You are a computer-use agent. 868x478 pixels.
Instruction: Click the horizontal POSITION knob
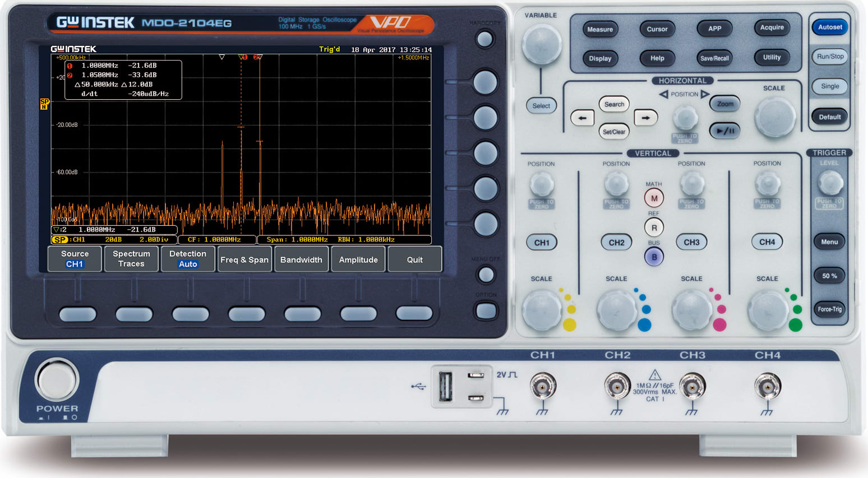click(x=685, y=118)
